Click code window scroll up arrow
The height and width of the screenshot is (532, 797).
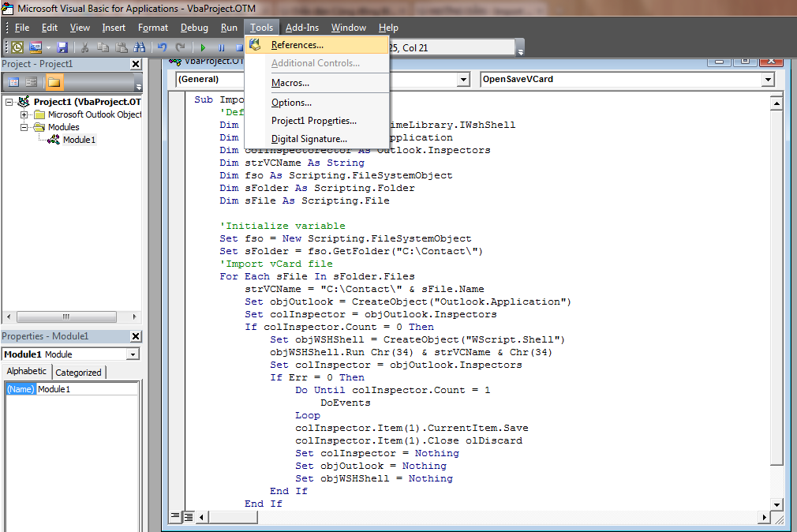(776, 103)
